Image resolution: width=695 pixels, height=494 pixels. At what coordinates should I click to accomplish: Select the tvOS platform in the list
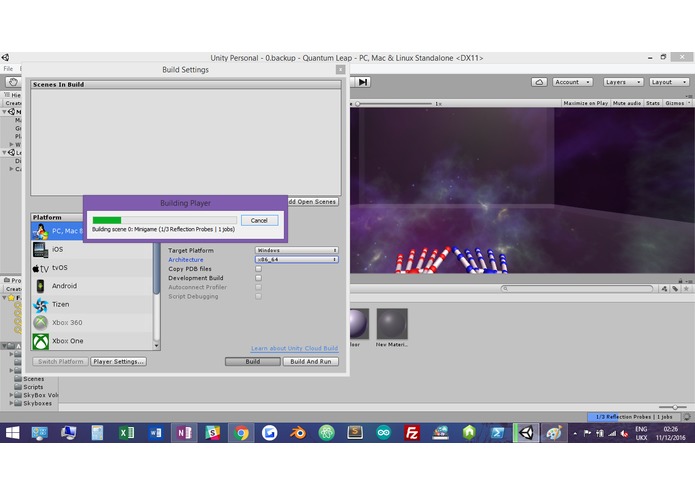point(92,268)
